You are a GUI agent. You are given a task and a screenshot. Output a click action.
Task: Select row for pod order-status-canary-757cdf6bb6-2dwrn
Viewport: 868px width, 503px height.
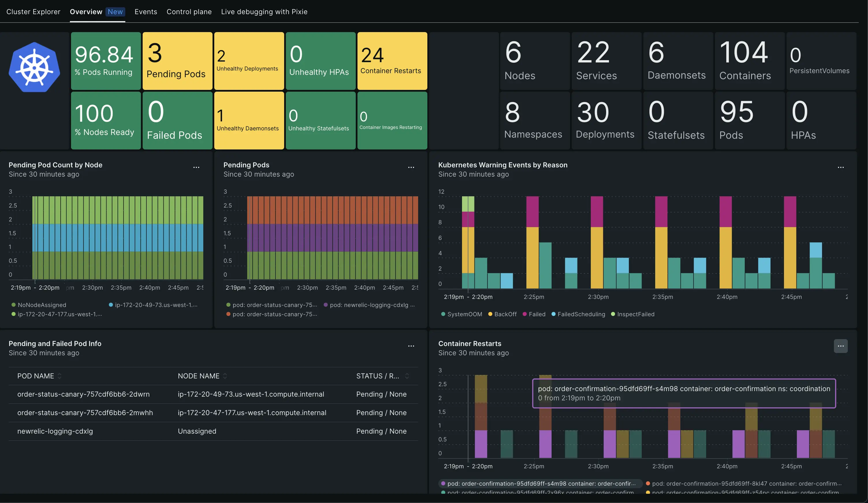[84, 394]
